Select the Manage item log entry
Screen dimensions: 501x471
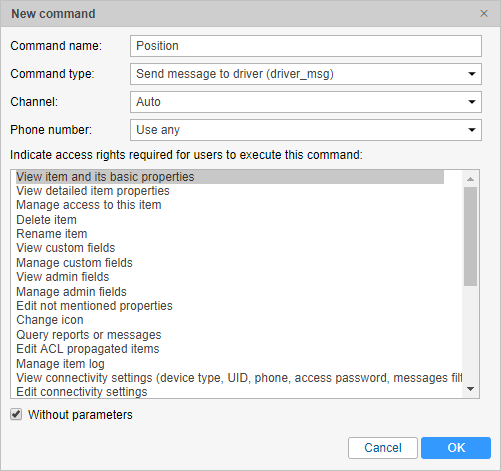(230, 364)
